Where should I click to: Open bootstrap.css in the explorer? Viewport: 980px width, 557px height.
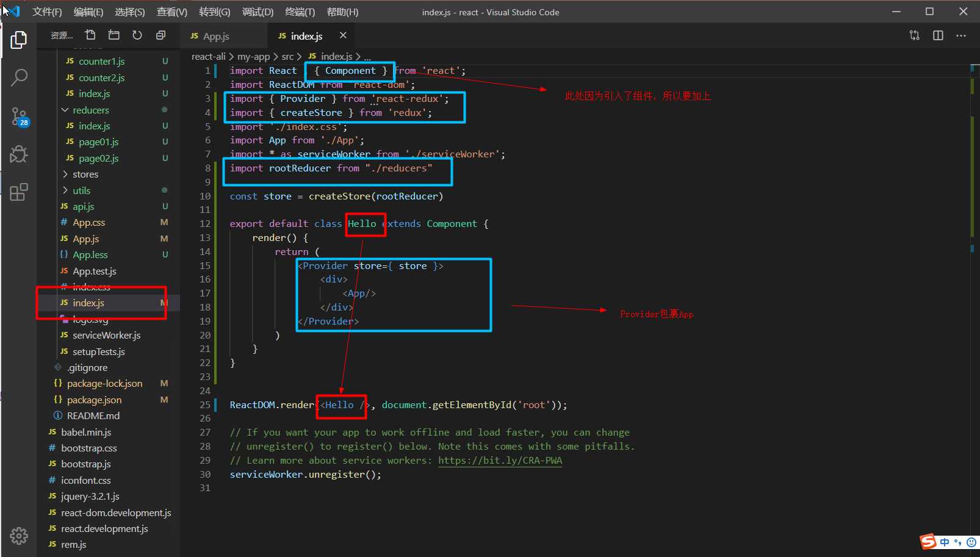pyautogui.click(x=88, y=448)
